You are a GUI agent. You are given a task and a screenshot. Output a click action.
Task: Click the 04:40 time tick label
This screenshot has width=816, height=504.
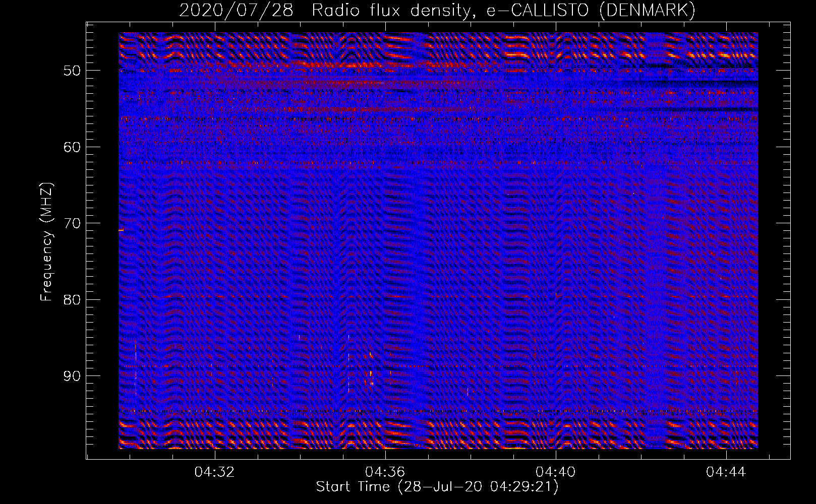(556, 472)
